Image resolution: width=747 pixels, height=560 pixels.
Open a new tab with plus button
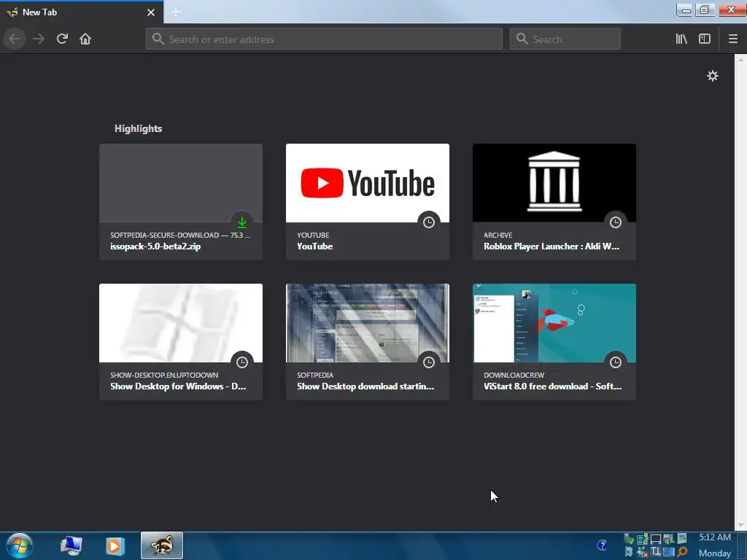(x=176, y=12)
